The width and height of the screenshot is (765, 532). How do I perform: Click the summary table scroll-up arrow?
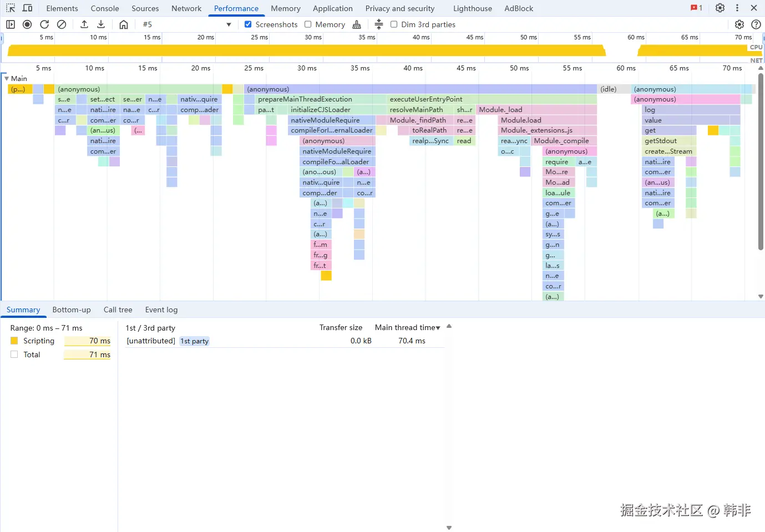pos(449,326)
